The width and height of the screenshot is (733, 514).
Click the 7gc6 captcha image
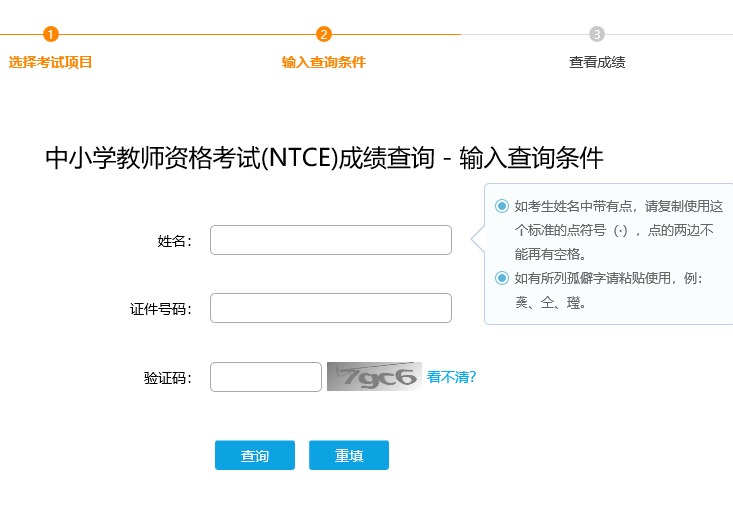click(374, 377)
